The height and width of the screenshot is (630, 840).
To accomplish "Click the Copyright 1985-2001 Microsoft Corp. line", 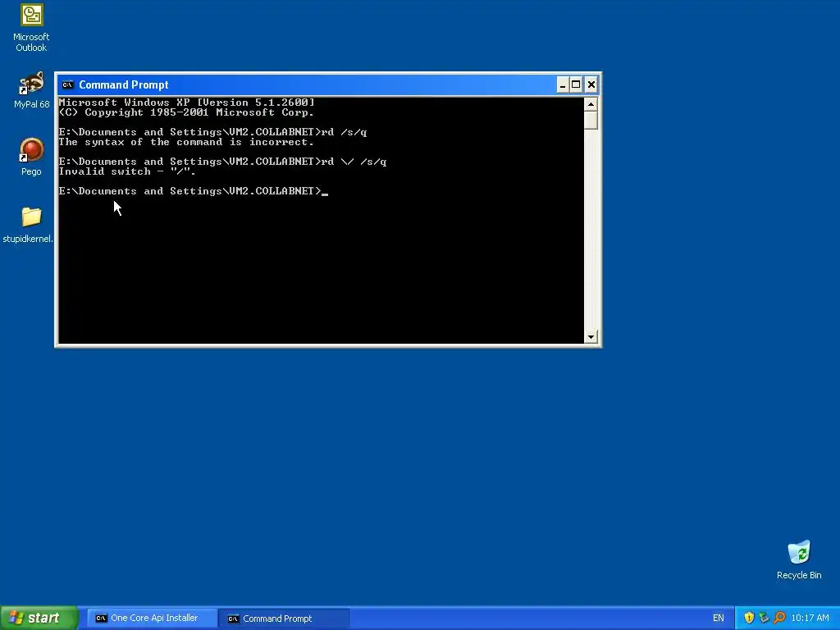I will tap(186, 112).
